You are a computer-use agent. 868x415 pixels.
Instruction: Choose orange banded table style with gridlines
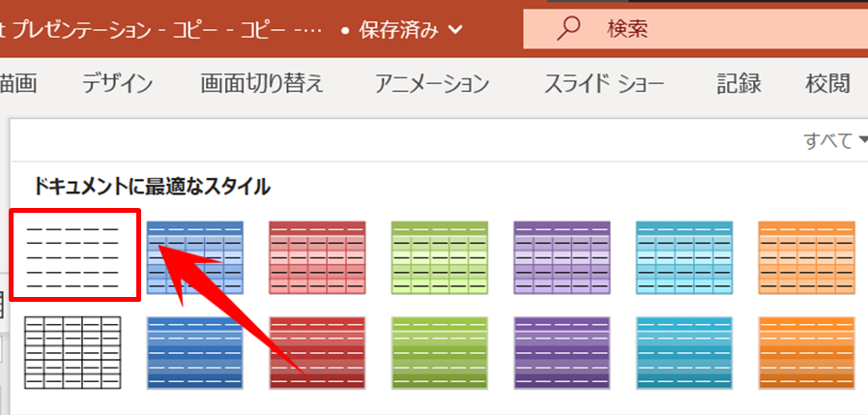click(x=806, y=257)
